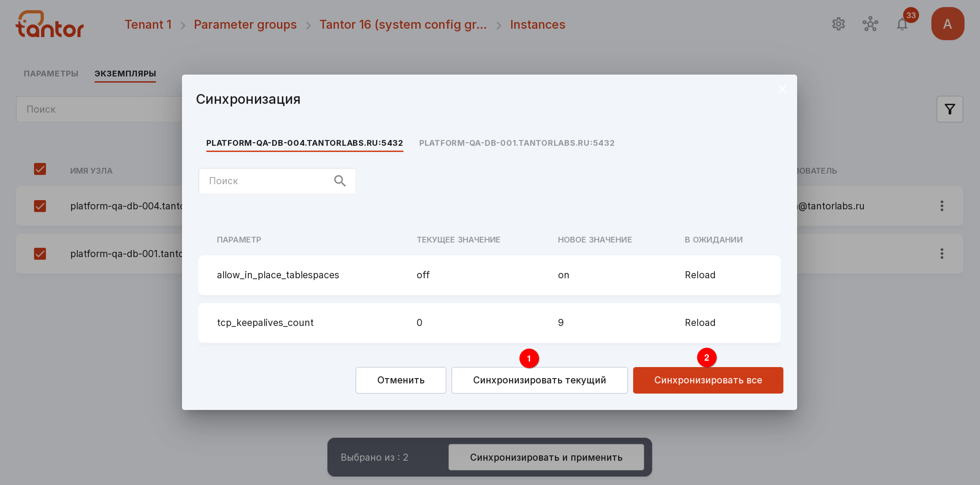The image size is (980, 485).
Task: Click Синхронизировать и применить button
Action: [x=546, y=457]
